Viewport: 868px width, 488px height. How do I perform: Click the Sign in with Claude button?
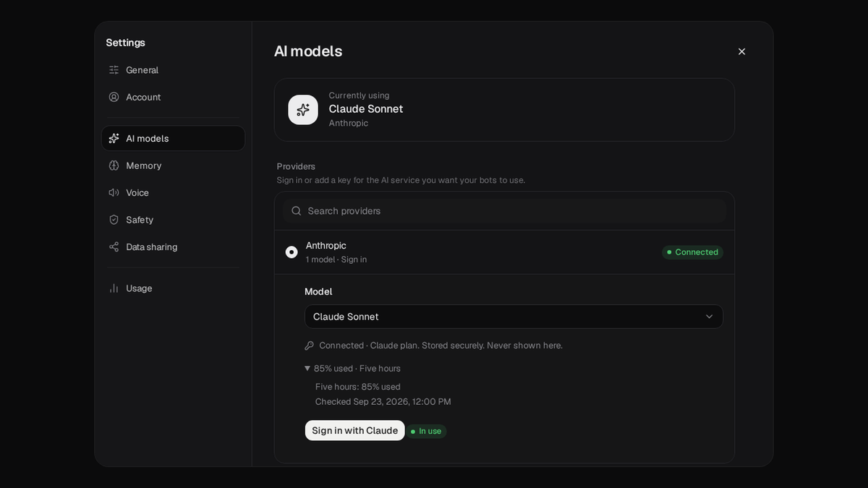[354, 431]
